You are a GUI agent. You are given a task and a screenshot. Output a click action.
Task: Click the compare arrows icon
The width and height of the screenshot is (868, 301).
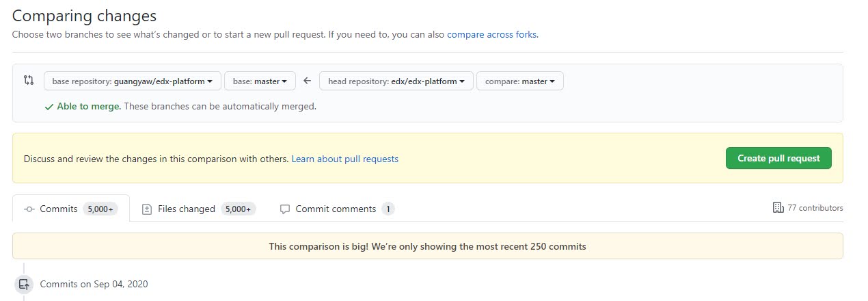tap(29, 81)
